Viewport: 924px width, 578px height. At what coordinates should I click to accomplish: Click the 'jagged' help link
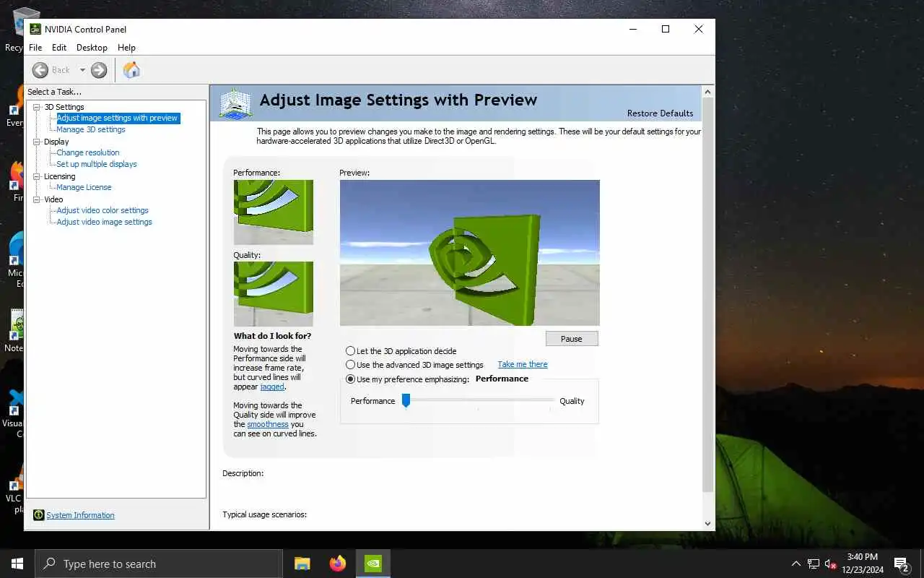coord(272,387)
